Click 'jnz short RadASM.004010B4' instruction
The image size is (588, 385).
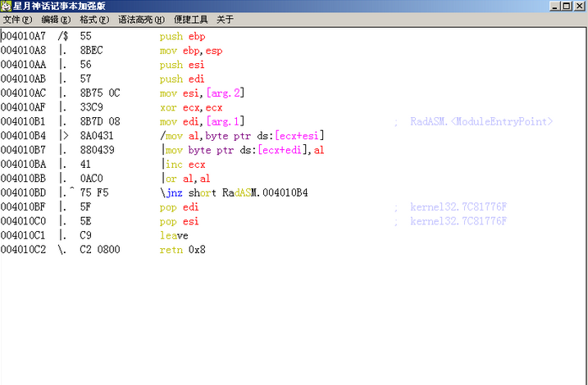[234, 192]
